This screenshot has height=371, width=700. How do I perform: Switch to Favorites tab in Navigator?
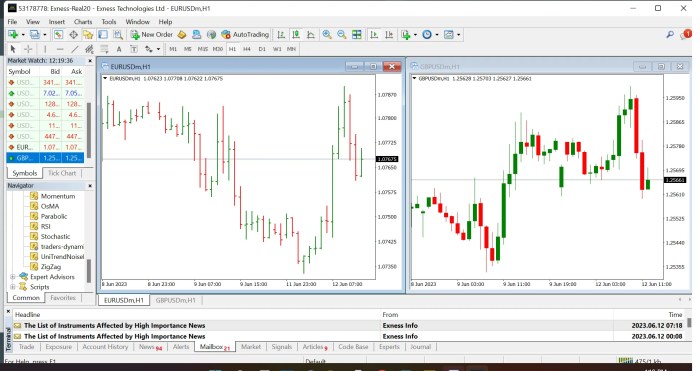[x=63, y=298]
